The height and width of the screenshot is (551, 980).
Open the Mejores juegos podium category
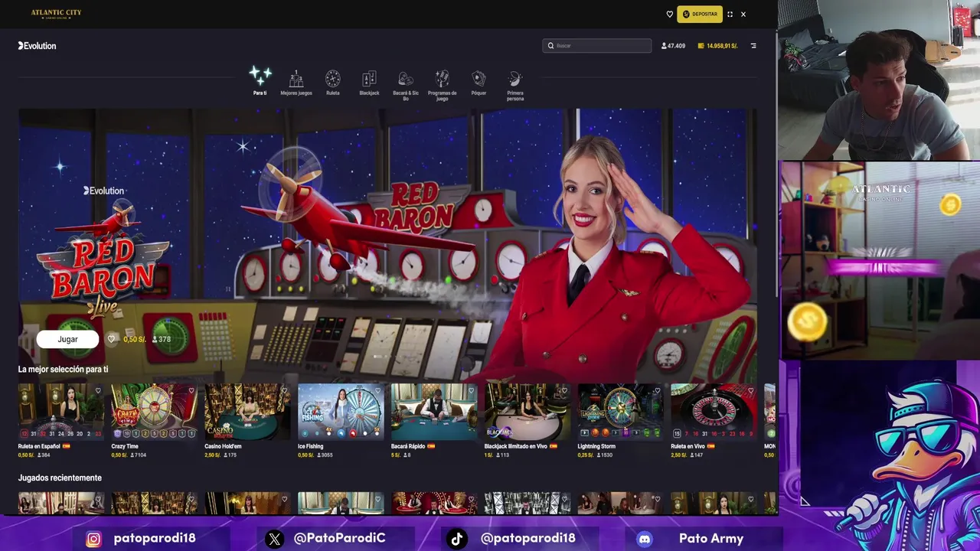point(296,83)
